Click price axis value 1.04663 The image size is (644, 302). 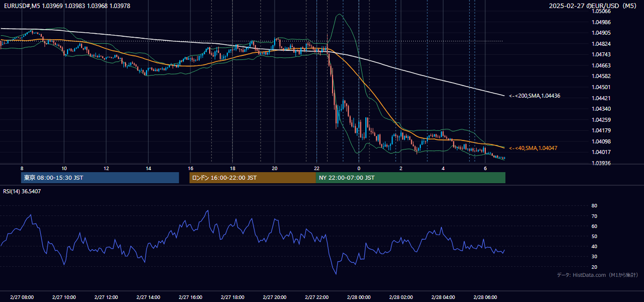[x=601, y=65]
